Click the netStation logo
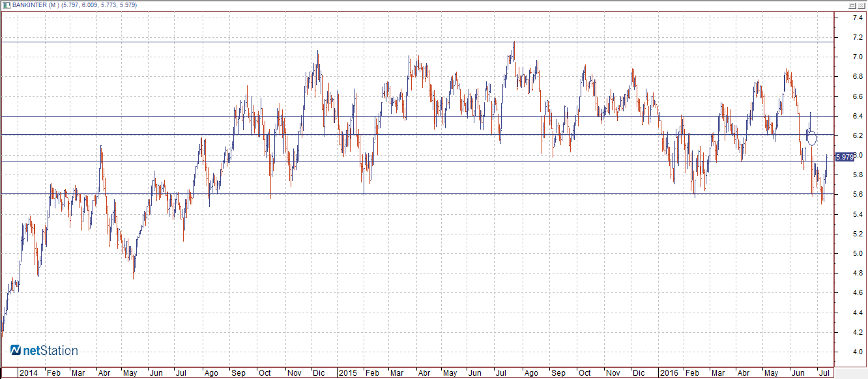Viewport: 868px width, 379px height. click(x=44, y=350)
